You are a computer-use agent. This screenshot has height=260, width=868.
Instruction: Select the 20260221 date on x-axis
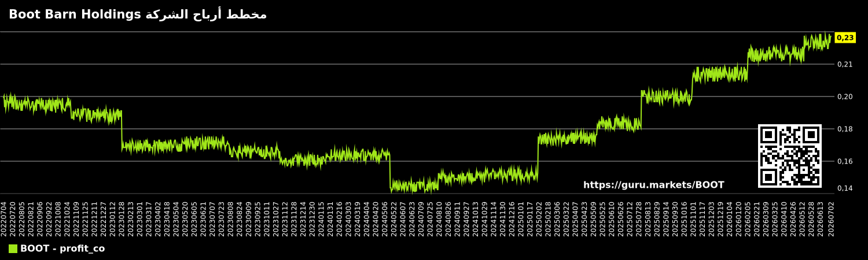(758, 218)
